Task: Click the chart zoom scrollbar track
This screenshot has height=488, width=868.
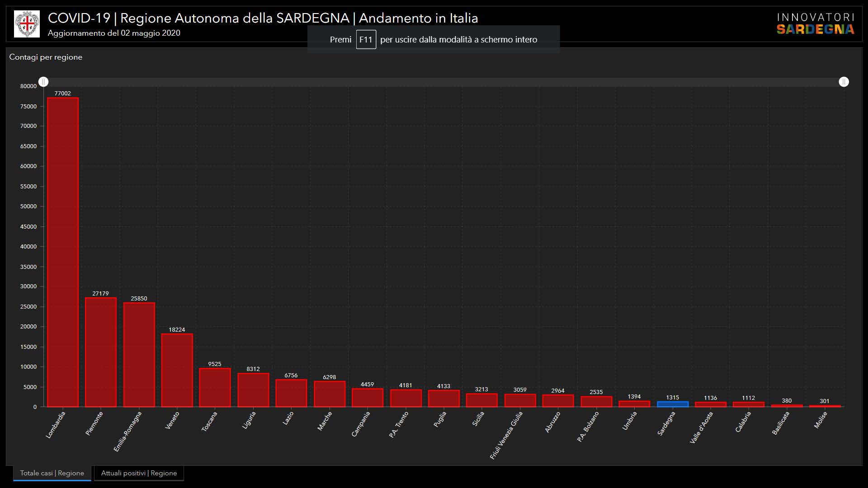Action: 443,82
